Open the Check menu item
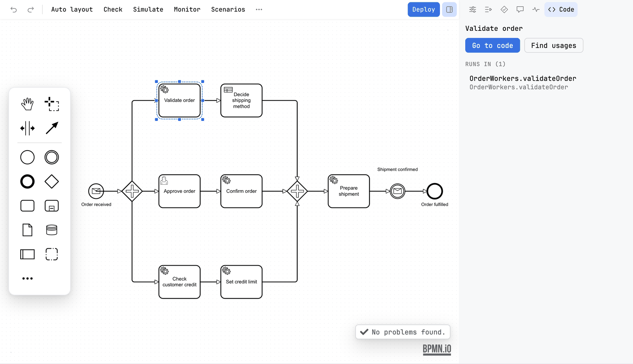 pos(113,9)
